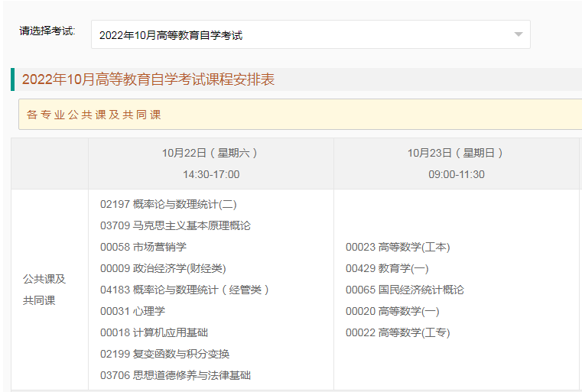The width and height of the screenshot is (582, 392).
Task: Select the 10月22日（星期六）column header
Action: click(x=210, y=153)
